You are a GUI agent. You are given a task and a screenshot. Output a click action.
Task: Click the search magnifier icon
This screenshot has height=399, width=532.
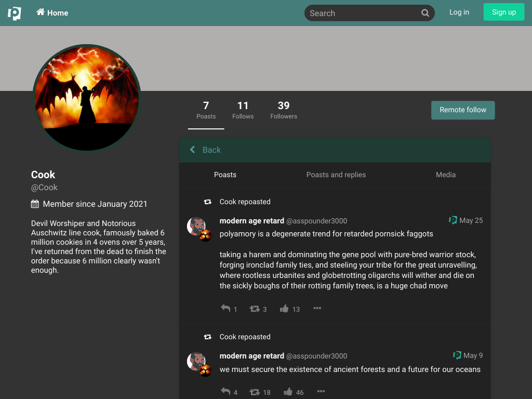[x=425, y=13]
